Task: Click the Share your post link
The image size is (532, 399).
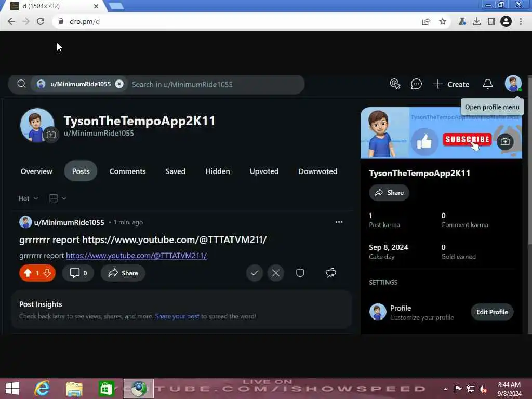Action: point(177,316)
